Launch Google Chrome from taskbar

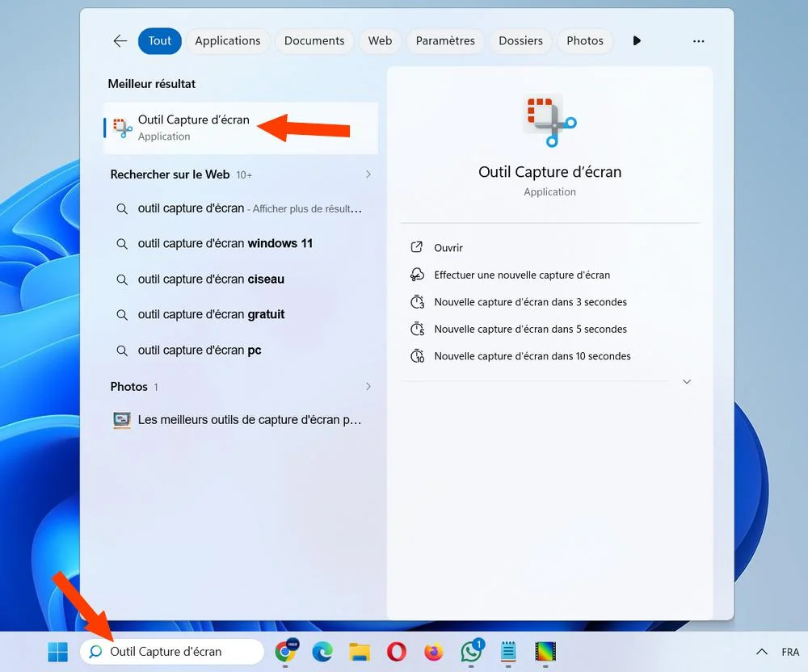click(x=286, y=651)
